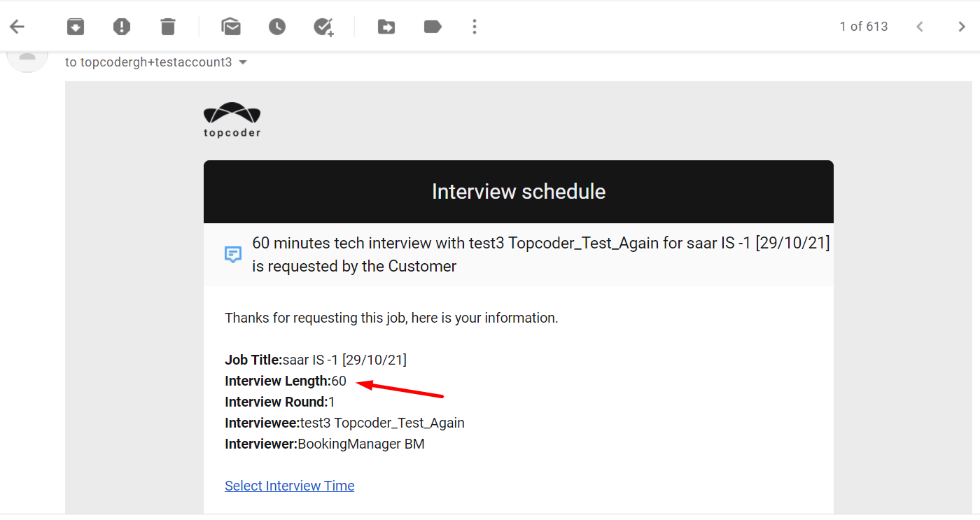The height and width of the screenshot is (520, 980).
Task: Archive this email
Action: tap(76, 27)
